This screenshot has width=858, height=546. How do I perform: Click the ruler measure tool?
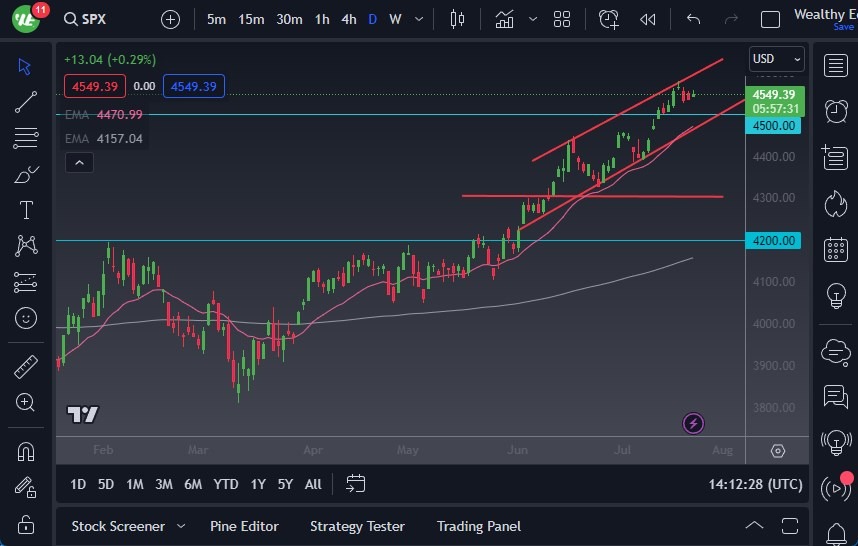click(26, 367)
